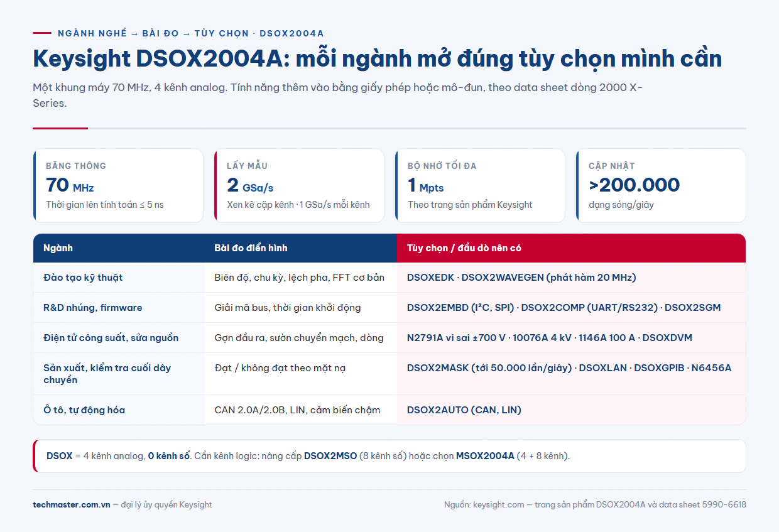Click the breadcrumb 'NGÀNH NGHỀ → BÀI ĐO → TÙY CHỌN'
The height and width of the screenshot is (532, 779).
(x=153, y=33)
